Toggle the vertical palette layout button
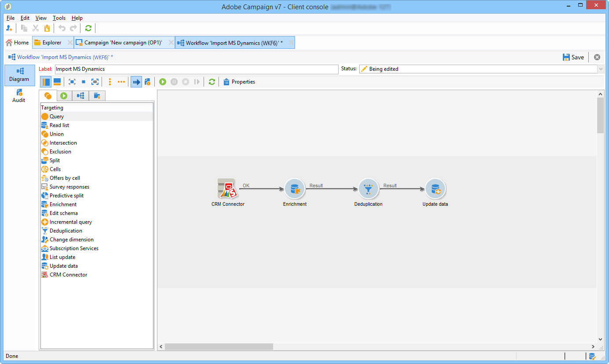Image resolution: width=609 pixels, height=364 pixels. pos(46,82)
